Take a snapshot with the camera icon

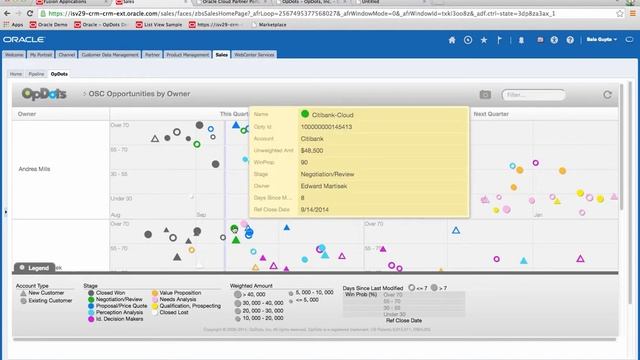click(485, 95)
